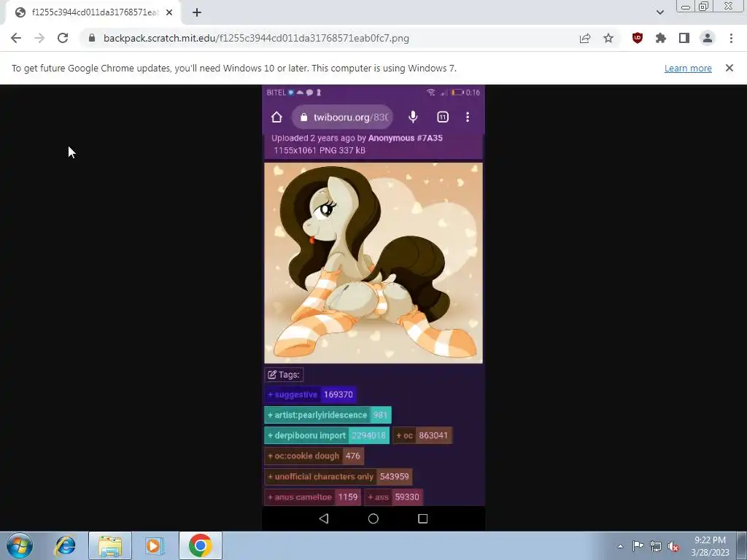Dismiss the Chrome update infobar

click(x=729, y=68)
